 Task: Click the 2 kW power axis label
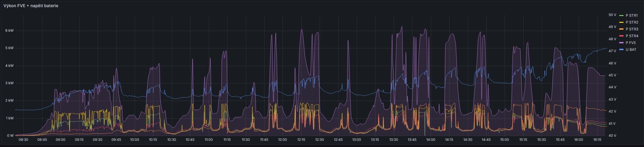click(9, 101)
